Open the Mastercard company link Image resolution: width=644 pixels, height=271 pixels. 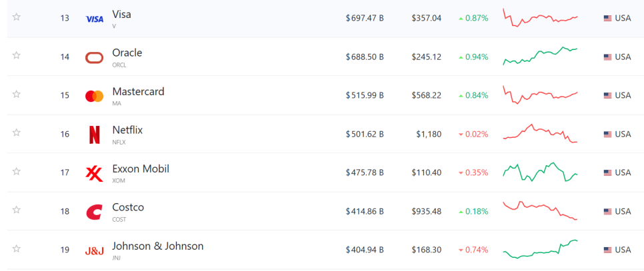(x=138, y=91)
